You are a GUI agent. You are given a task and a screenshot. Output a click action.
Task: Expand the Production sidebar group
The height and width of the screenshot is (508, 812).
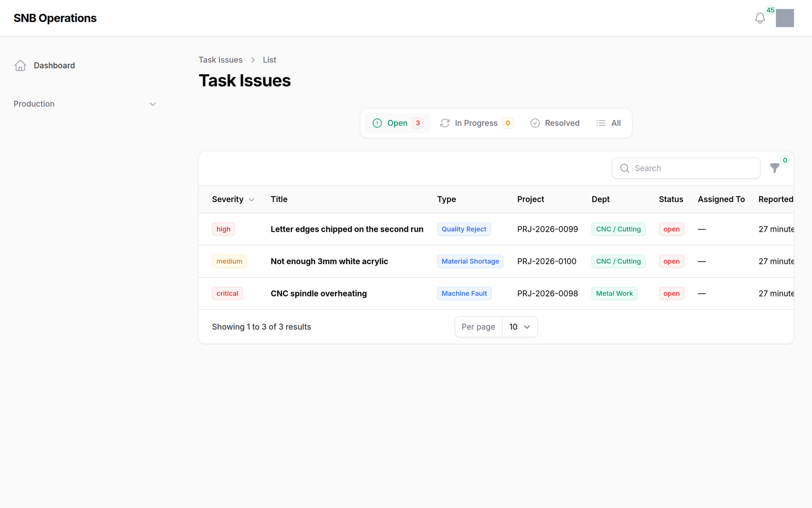(x=85, y=104)
